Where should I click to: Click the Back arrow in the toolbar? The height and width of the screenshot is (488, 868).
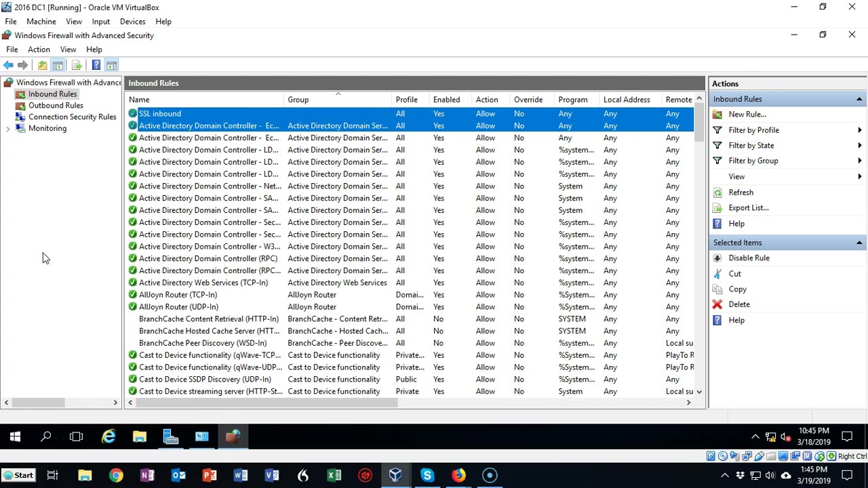[8, 65]
